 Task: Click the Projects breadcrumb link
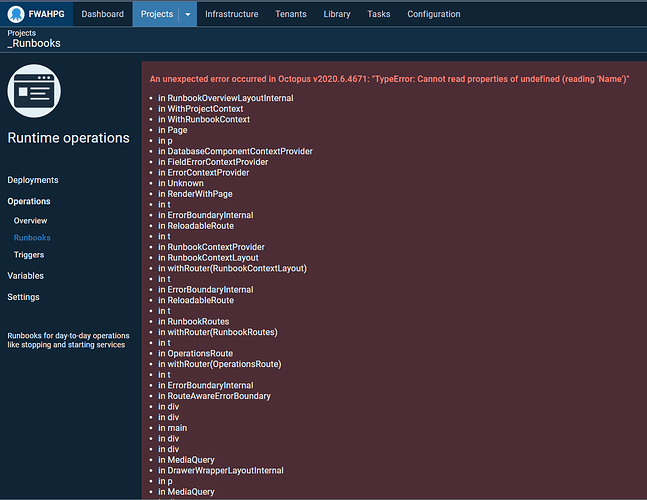coord(21,33)
